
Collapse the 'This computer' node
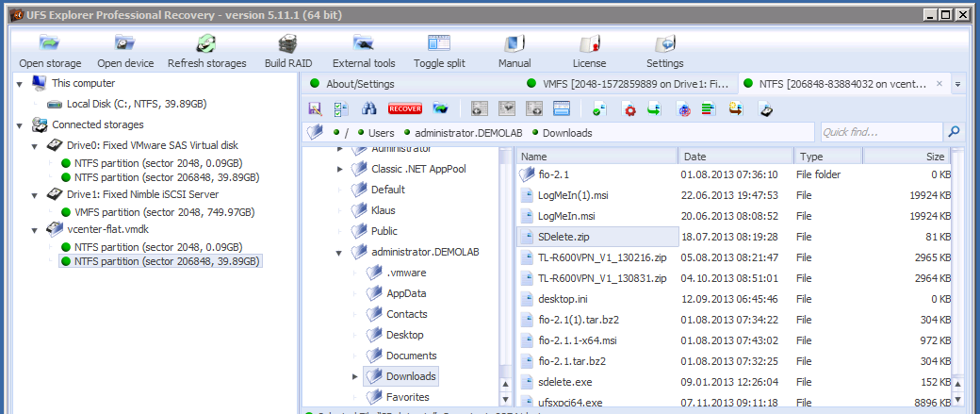point(21,83)
